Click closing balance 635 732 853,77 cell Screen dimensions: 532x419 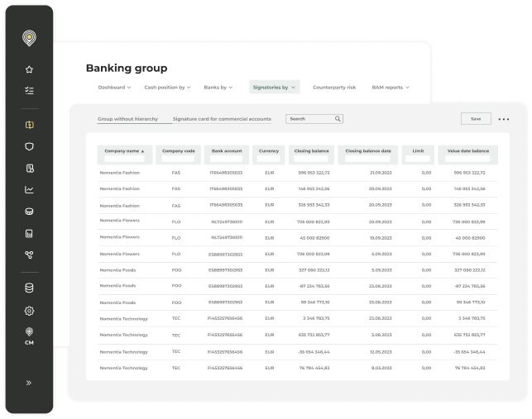pyautogui.click(x=314, y=335)
